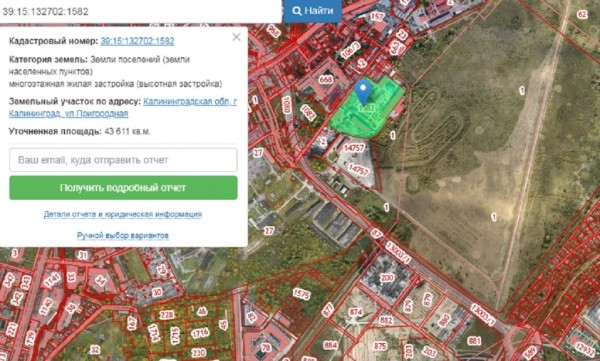This screenshot has width=600, height=361.
Task: Click the Найти search button
Action: pyautogui.click(x=312, y=11)
